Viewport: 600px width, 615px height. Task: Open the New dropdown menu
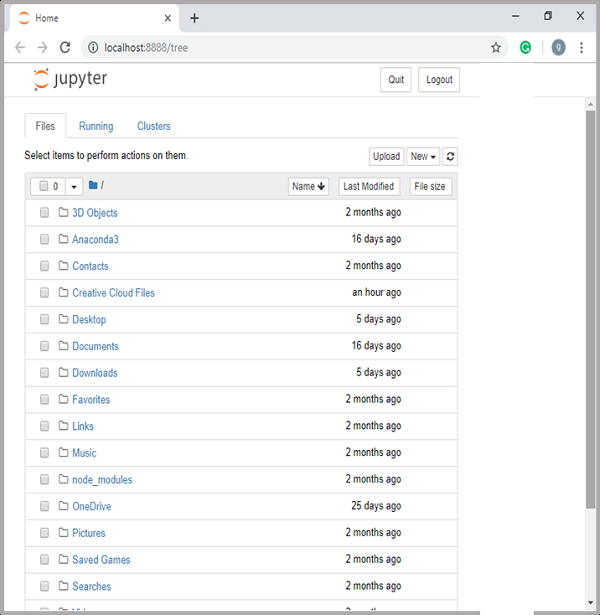tap(423, 157)
